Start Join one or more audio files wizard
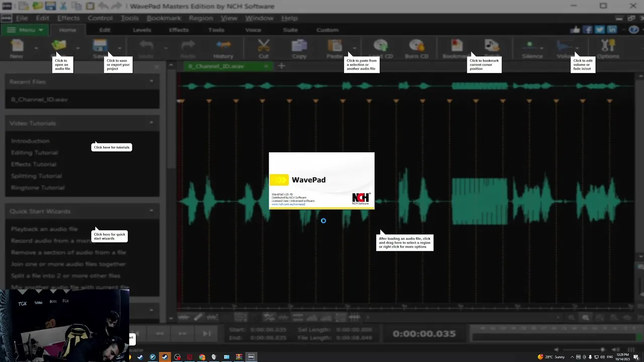 point(68,264)
